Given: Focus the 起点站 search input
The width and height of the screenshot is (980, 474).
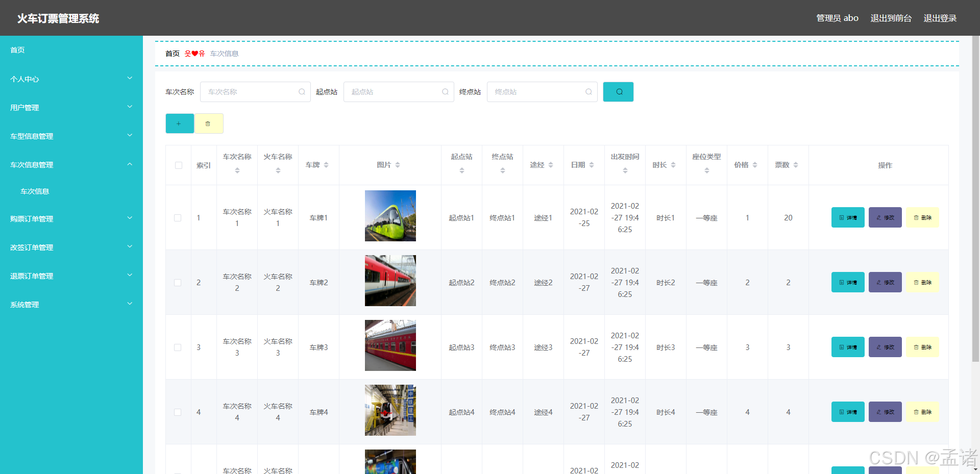Looking at the screenshot, I should coord(399,92).
